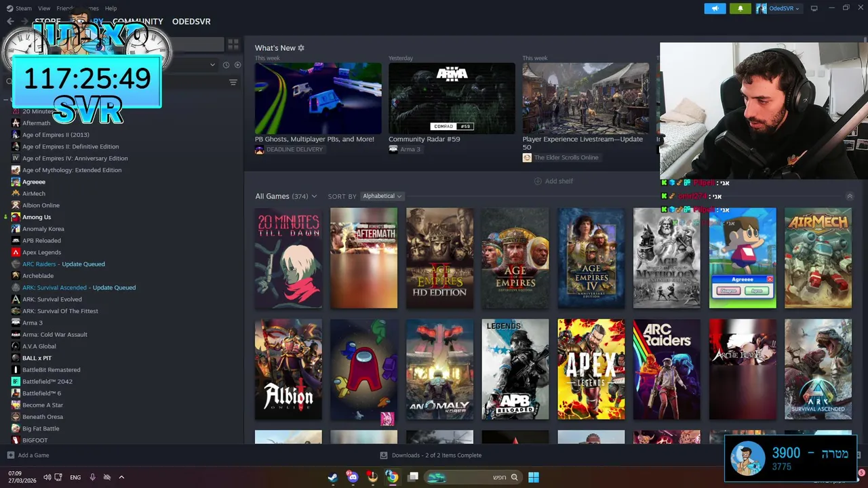Switch to Big Picture mode monitor icon
This screenshot has width=868, height=488.
(814, 8)
